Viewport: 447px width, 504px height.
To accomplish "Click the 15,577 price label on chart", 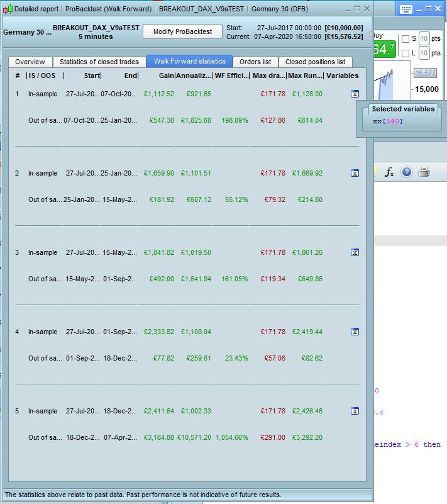I will coord(425,73).
